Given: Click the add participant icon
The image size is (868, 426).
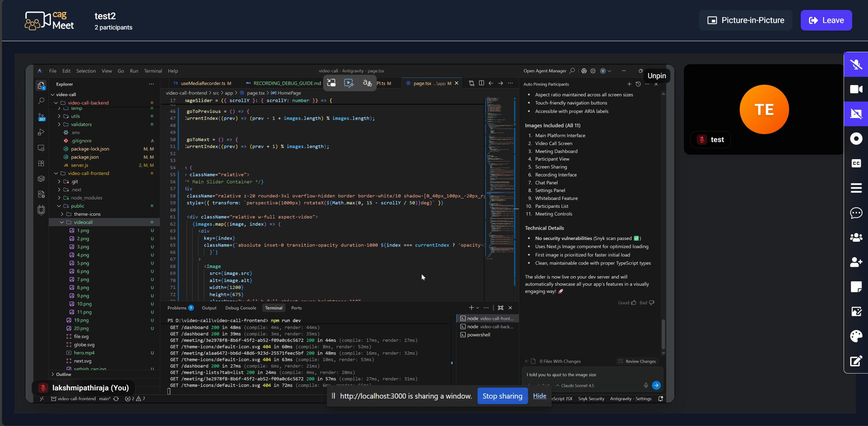Looking at the screenshot, I should click(856, 262).
